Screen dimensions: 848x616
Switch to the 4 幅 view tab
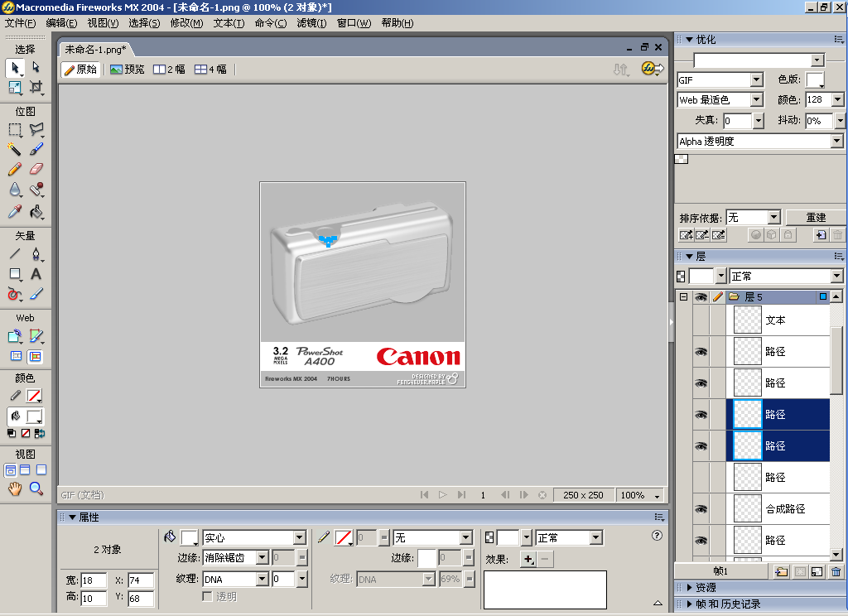[x=211, y=70]
